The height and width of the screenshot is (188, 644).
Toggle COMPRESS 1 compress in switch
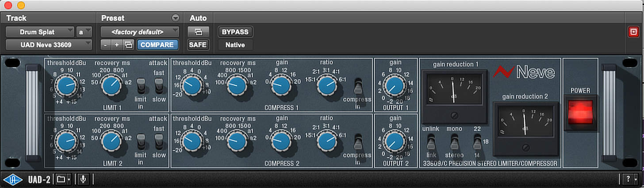click(x=358, y=86)
